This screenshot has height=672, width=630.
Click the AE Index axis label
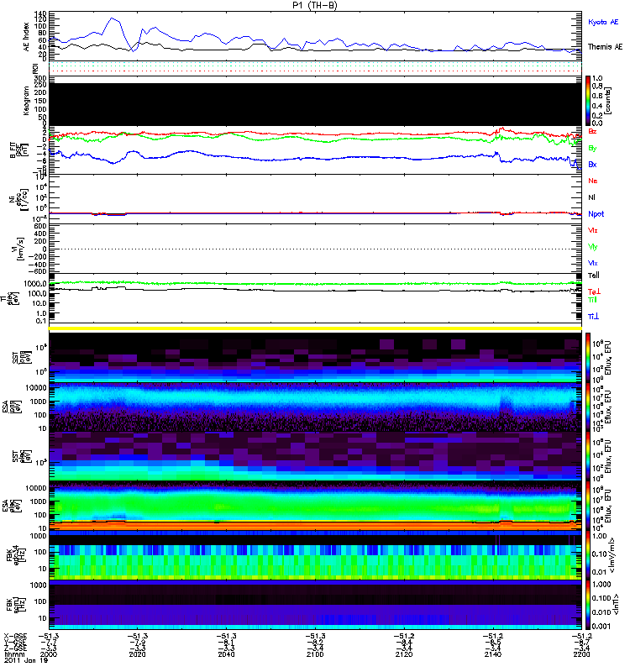[x=27, y=36]
